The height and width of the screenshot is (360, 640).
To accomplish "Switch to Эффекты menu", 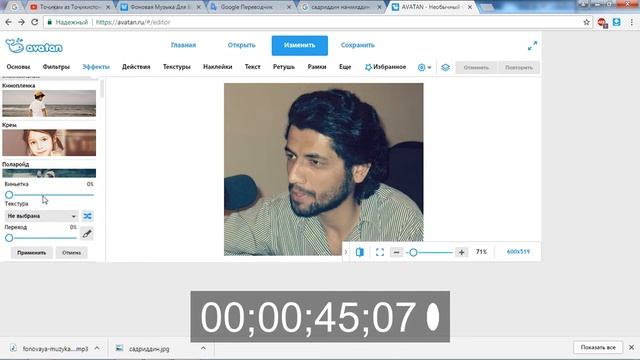I will (96, 67).
